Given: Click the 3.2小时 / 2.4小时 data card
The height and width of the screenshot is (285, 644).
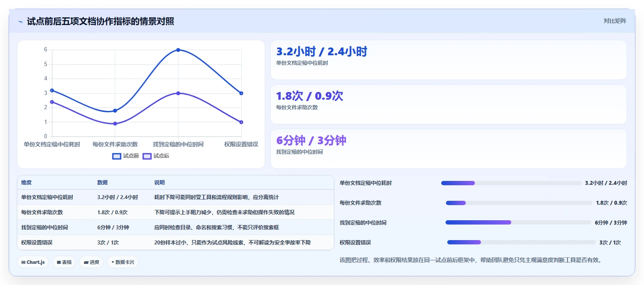Looking at the screenshot, I should coord(449,60).
